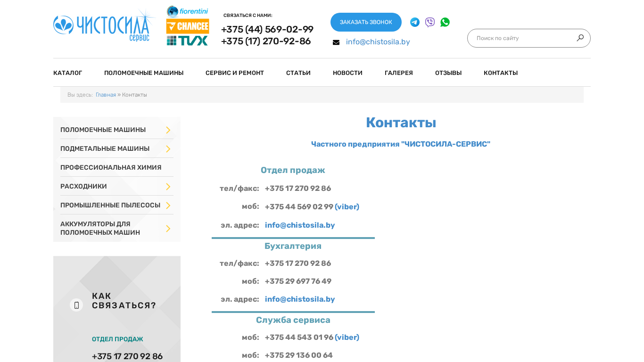This screenshot has width=644, height=362.
Task: Open the Контакты menu item
Action: (x=501, y=73)
